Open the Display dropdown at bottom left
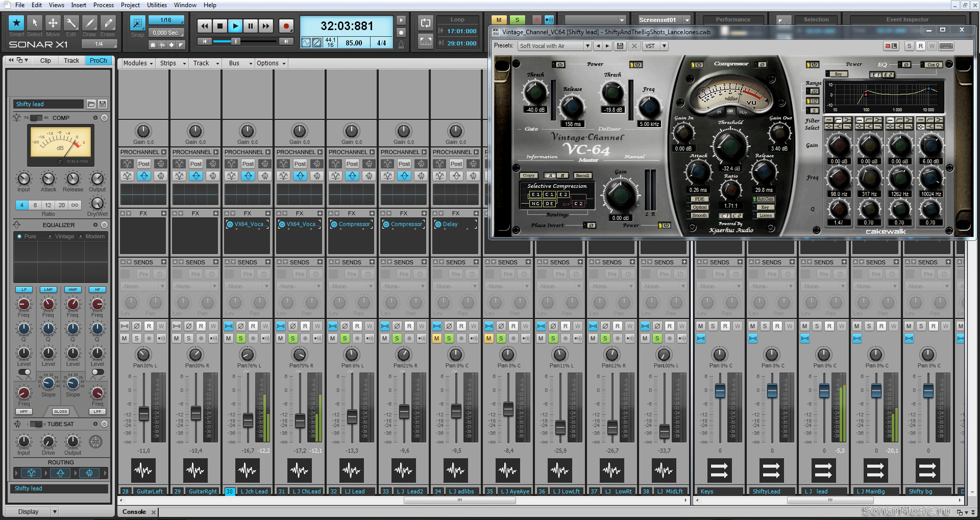Viewport: 980px width, 520px height. (55, 512)
